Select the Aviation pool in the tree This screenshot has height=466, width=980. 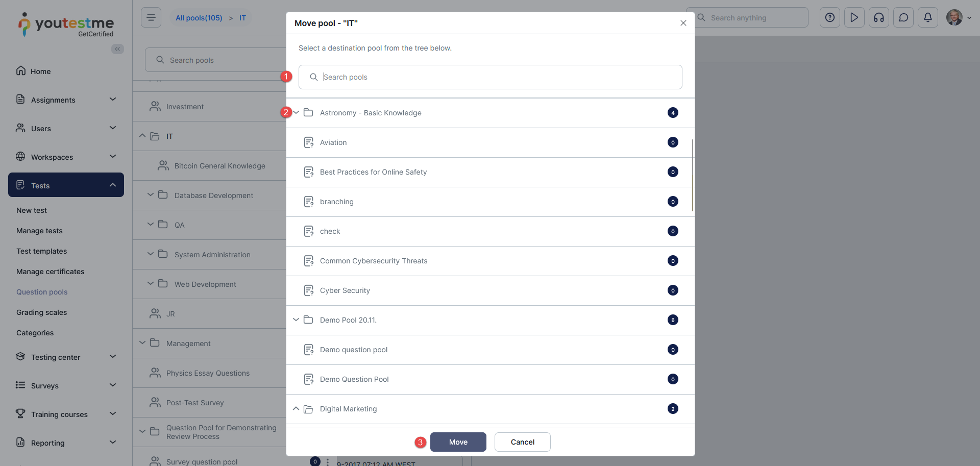333,142
